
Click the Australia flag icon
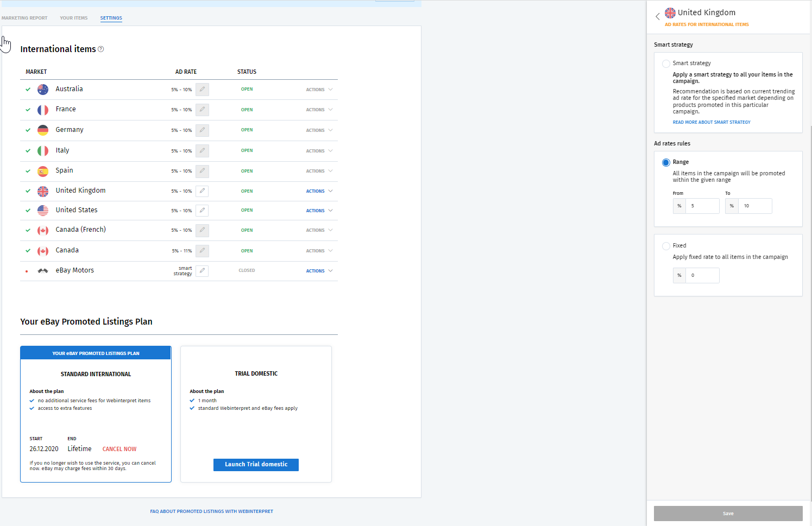click(x=43, y=90)
